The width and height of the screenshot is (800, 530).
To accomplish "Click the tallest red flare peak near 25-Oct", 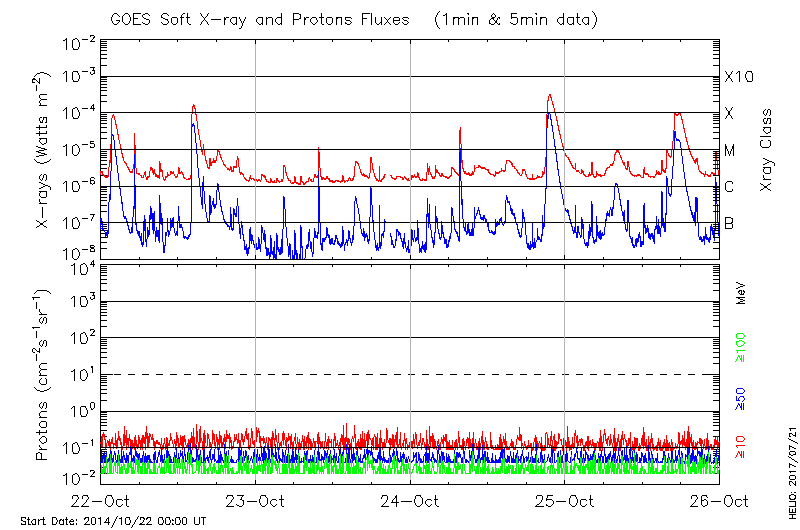I will pyautogui.click(x=550, y=97).
